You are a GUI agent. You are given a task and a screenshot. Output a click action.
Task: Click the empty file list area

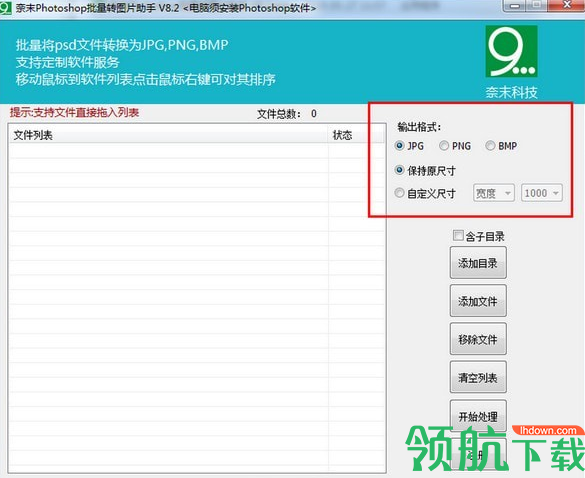coord(197,307)
